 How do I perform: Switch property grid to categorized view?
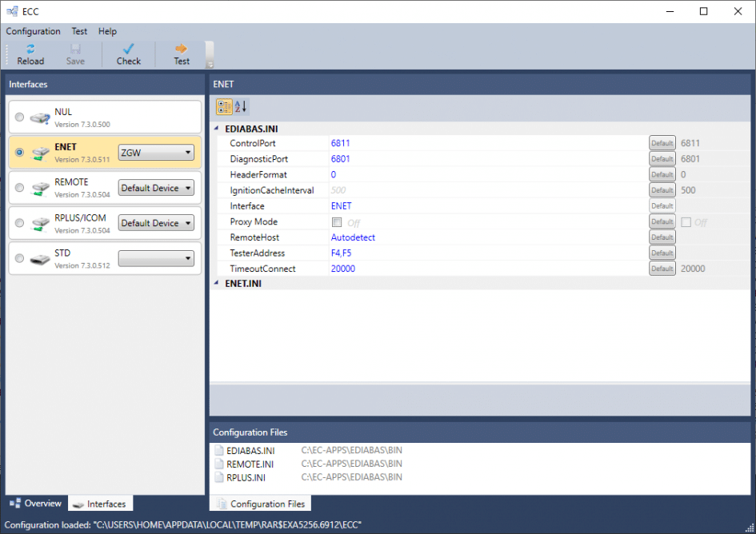click(224, 106)
